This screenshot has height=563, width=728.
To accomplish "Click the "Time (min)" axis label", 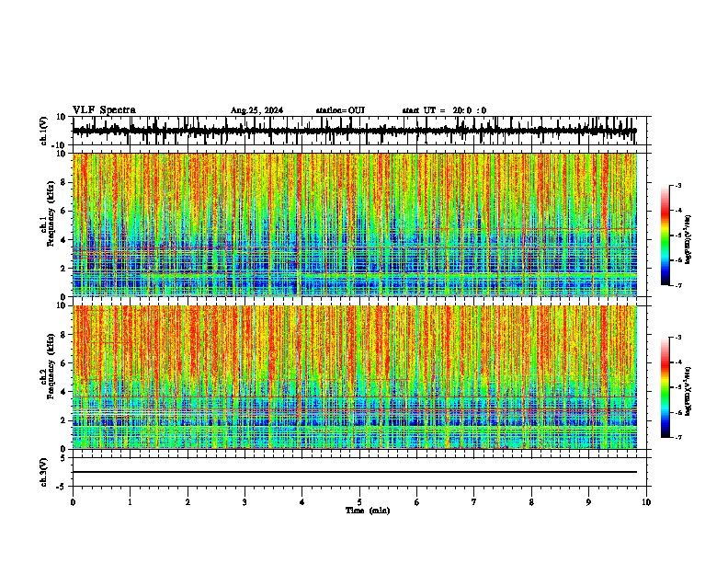I will tap(368, 511).
